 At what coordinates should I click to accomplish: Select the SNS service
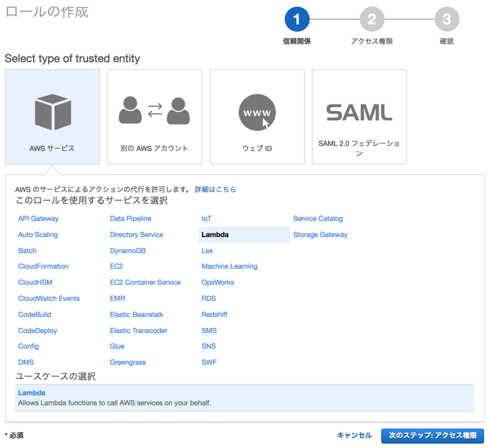coord(209,346)
